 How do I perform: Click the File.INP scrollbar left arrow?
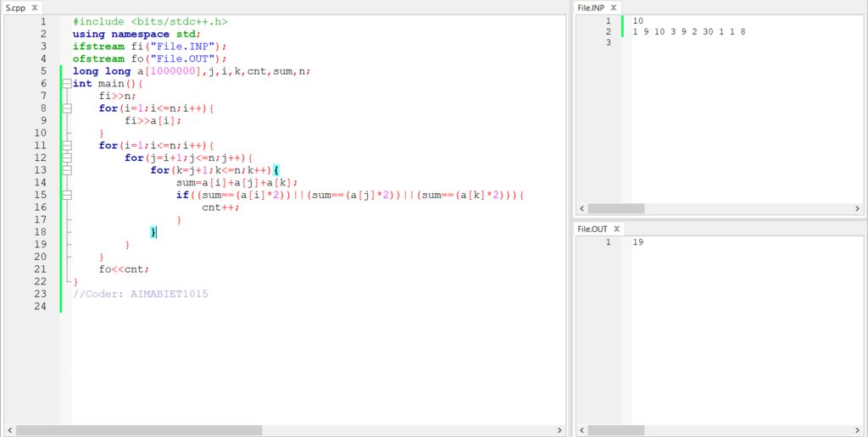click(x=581, y=208)
